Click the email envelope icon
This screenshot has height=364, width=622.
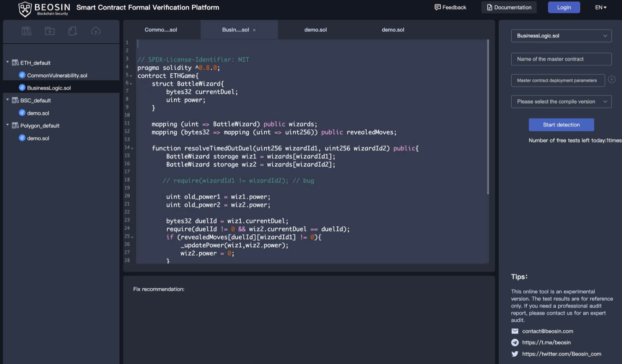(515, 331)
